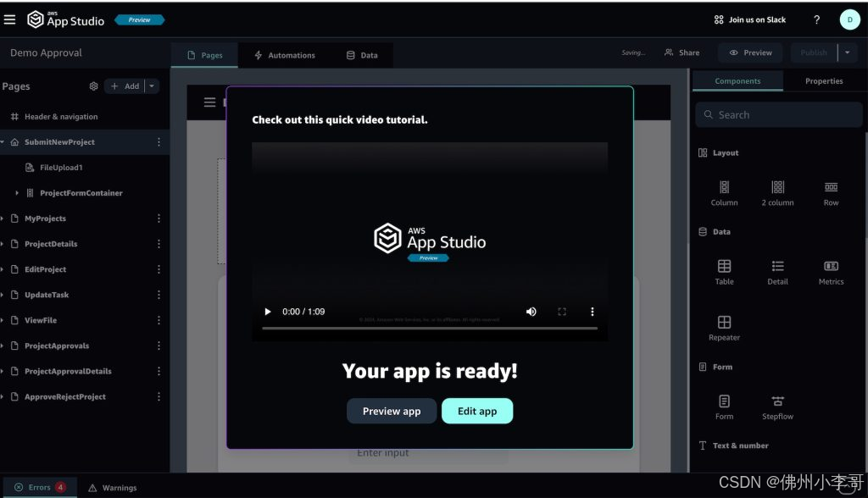Switch to the Properties tab

tap(824, 80)
